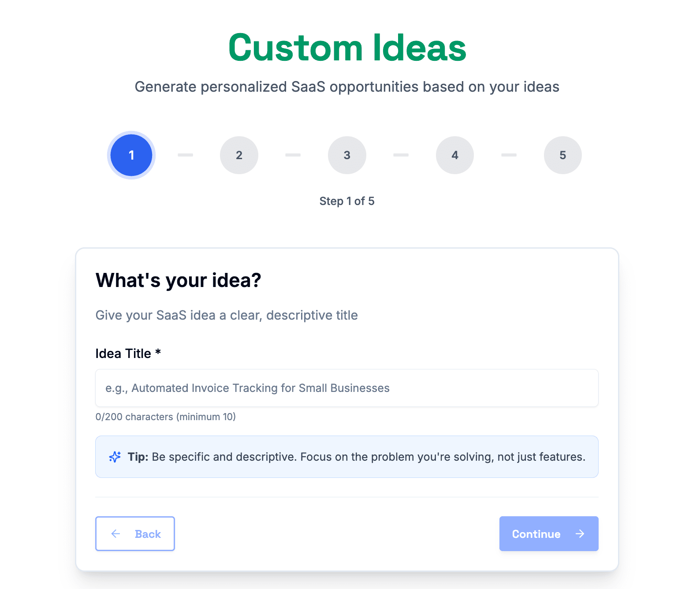Click the Back button
The height and width of the screenshot is (589, 700).
pyautogui.click(x=135, y=534)
